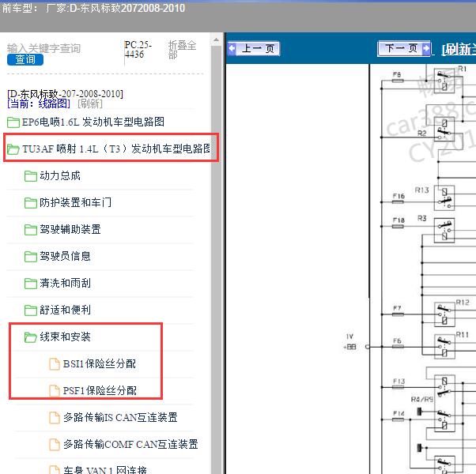Click the sidebar scrollbar up arrow
This screenshot has height=474, width=476.
[x=216, y=39]
